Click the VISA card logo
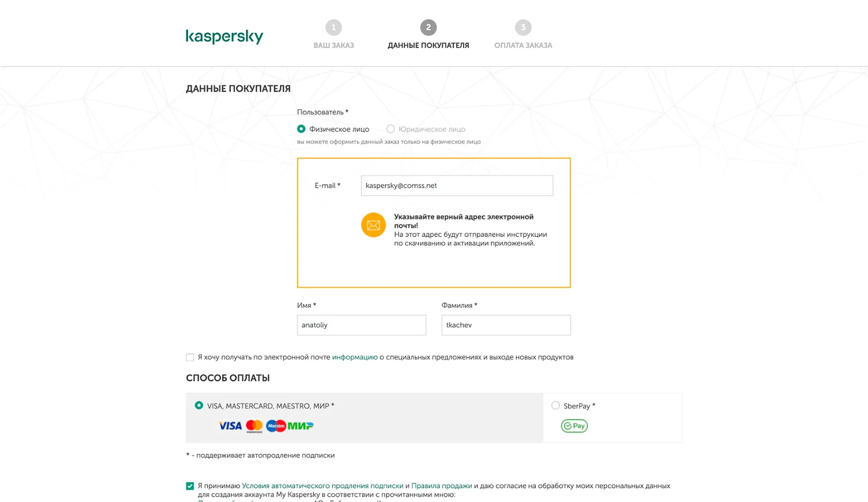Image resolution: width=868 pixels, height=502 pixels. pos(230,426)
